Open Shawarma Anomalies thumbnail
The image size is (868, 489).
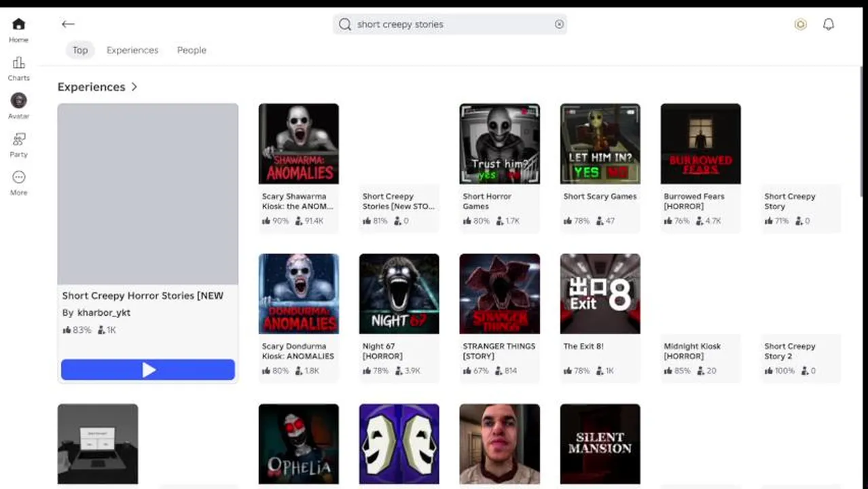point(299,143)
